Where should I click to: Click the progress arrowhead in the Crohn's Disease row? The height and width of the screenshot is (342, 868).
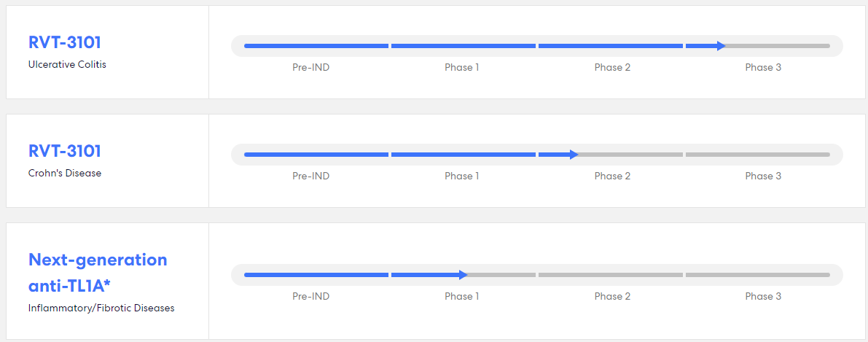click(574, 155)
